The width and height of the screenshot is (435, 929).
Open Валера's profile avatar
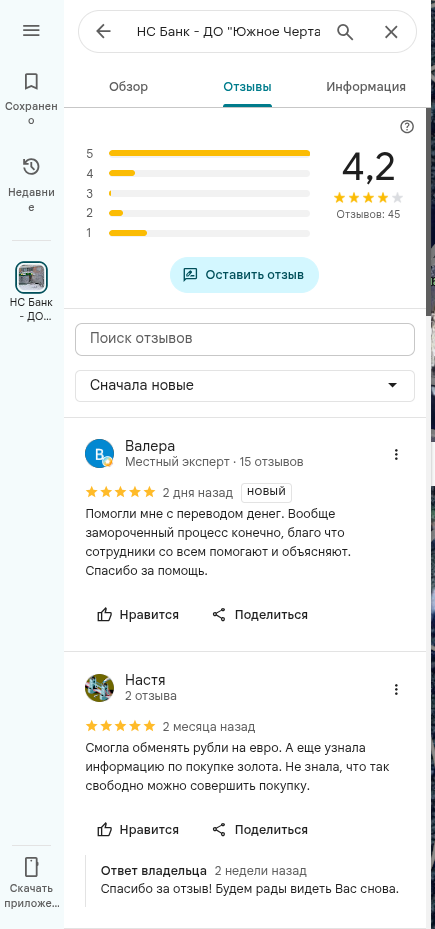tap(100, 454)
